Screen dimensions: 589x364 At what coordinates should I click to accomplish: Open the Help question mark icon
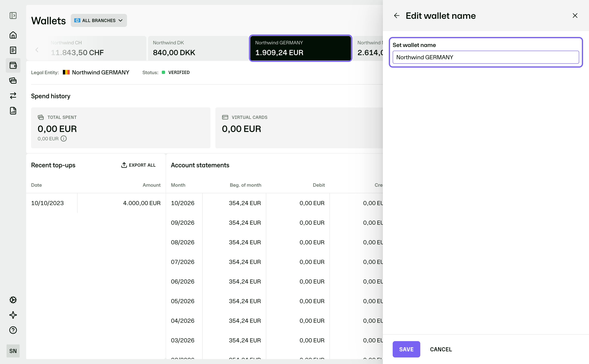(x=13, y=330)
